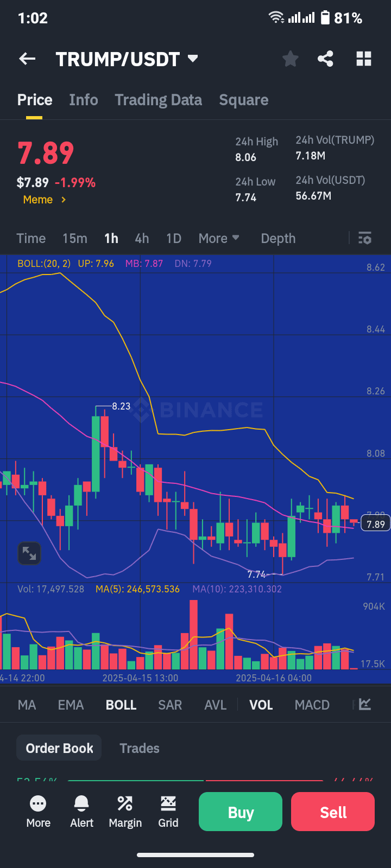Image resolution: width=391 pixels, height=868 pixels.
Task: Tap the Vol: 17,497.528 label
Action: [x=51, y=589]
